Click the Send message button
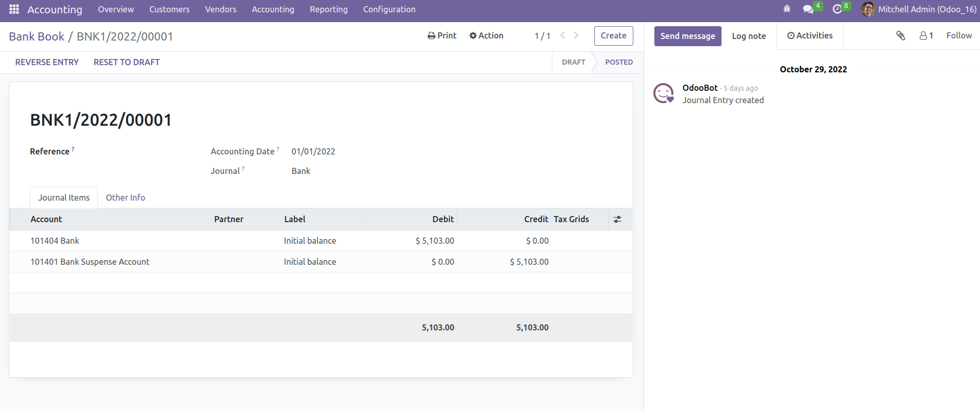Viewport: 980px width, 411px height. [687, 36]
